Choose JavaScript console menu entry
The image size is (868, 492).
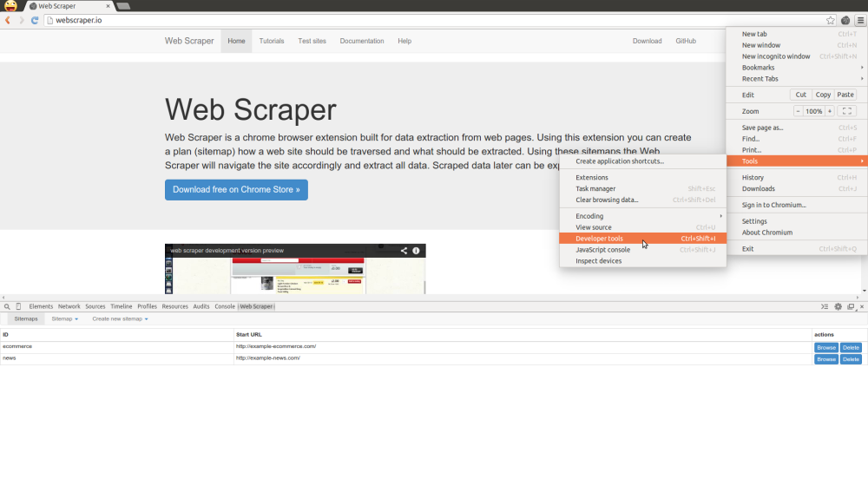click(x=642, y=250)
